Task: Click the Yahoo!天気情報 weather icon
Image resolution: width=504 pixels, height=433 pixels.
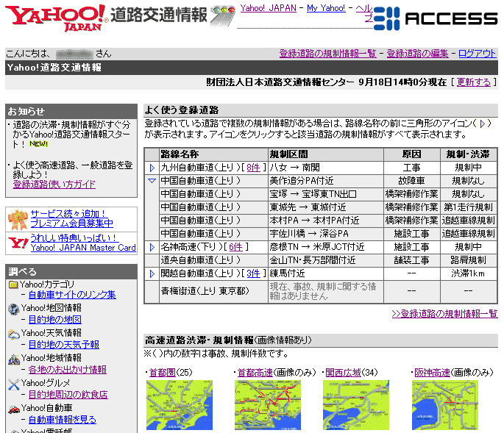Action: 14,334
